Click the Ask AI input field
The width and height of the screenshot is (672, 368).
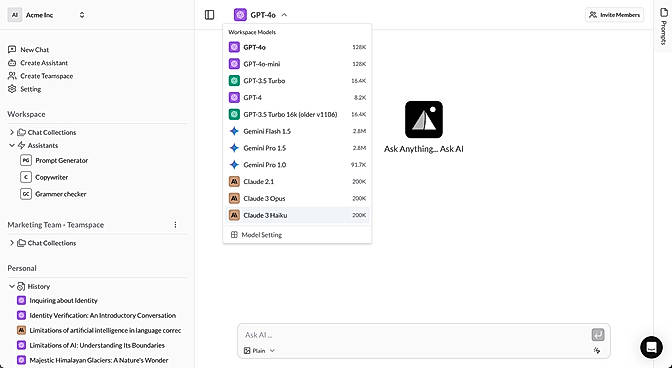[x=415, y=335]
